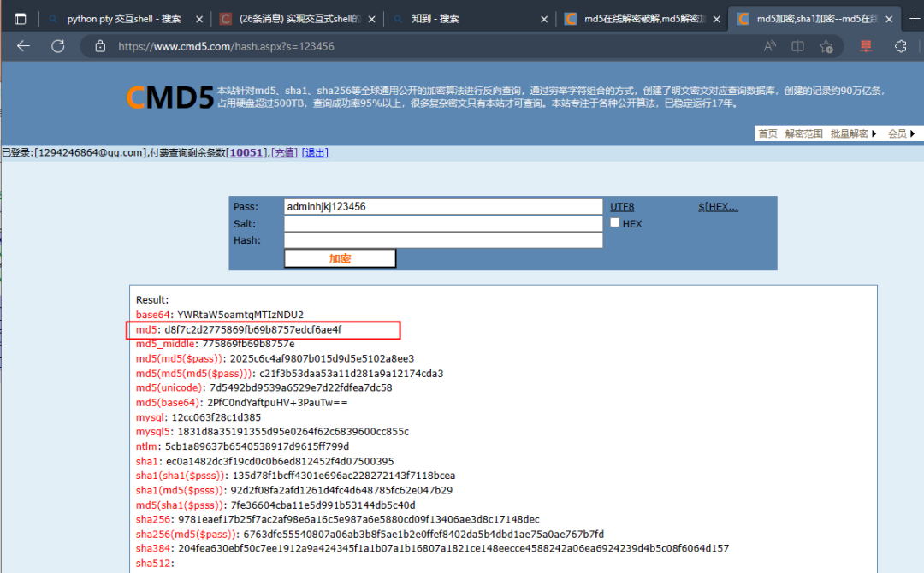The image size is (924, 573).
Task: Open the tab actions menu icon
Action: pos(20,19)
